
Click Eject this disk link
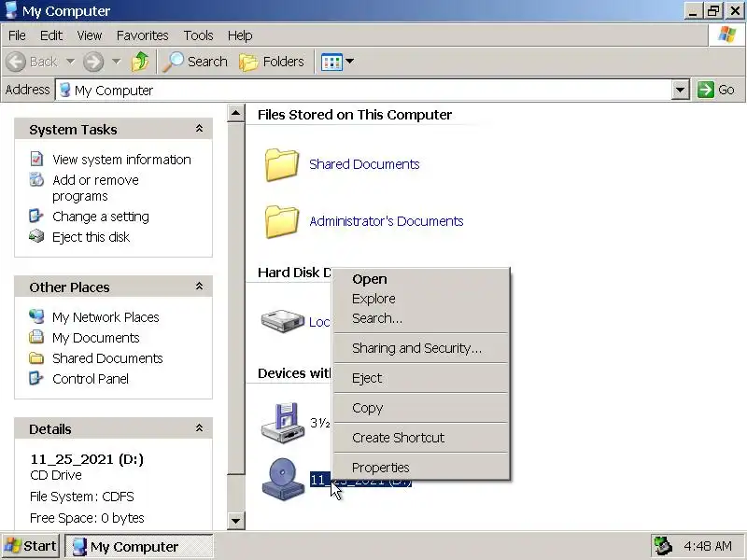(91, 237)
